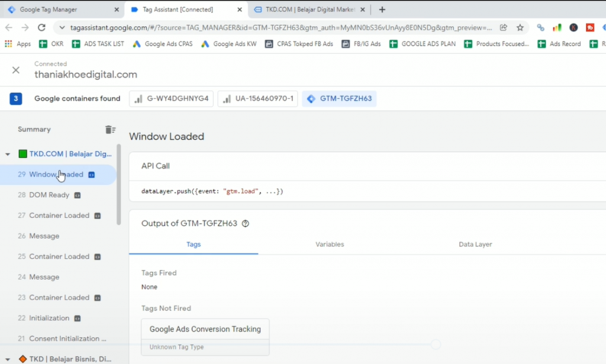Click the clear events list icon beside Summary
The height and width of the screenshot is (364, 606).
pos(110,130)
